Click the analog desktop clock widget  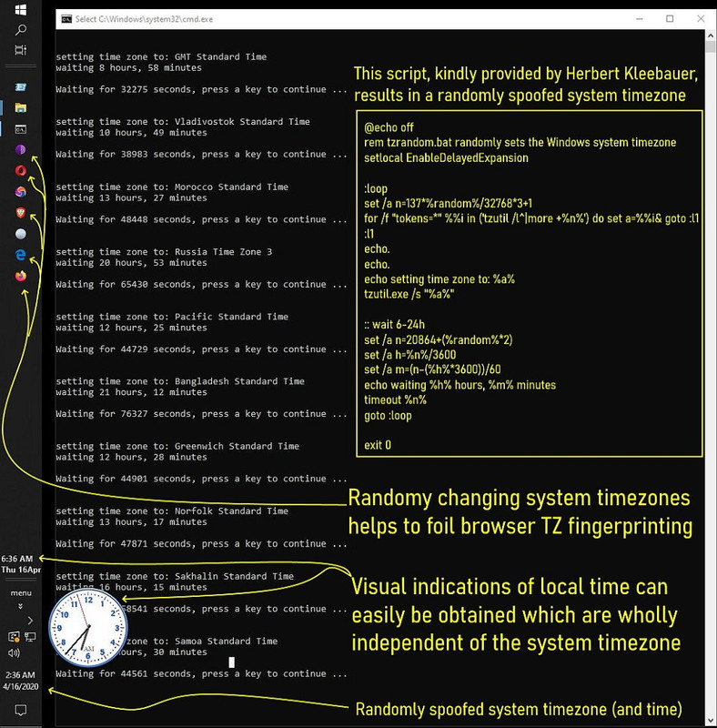tap(87, 628)
